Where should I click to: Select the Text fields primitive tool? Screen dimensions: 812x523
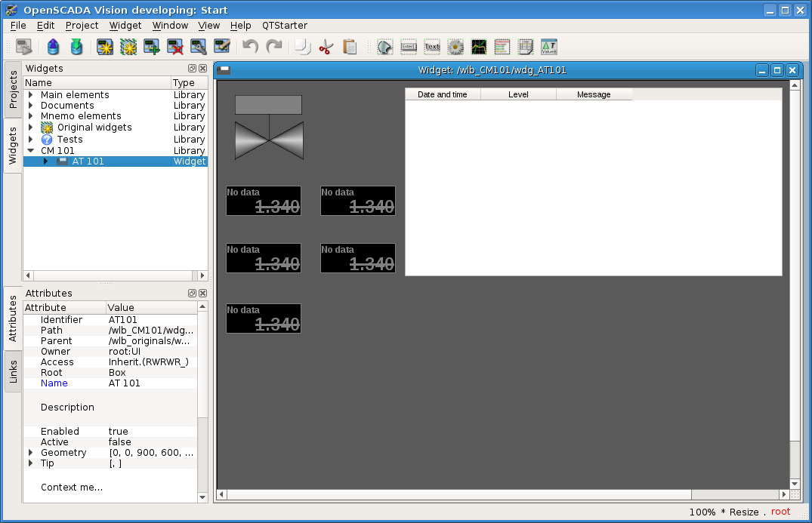(432, 47)
